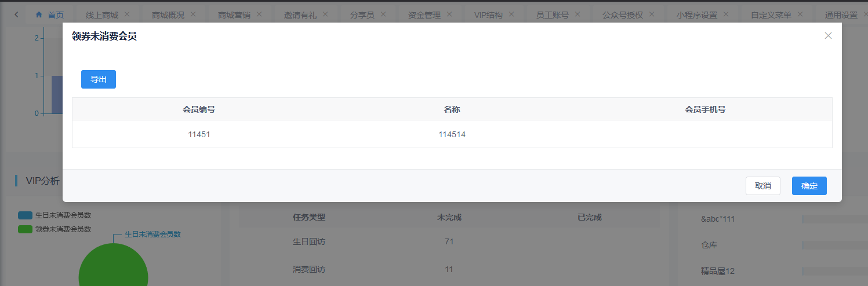The width and height of the screenshot is (868, 286).
Task: Switch to the 邀请有礼 tab
Action: 300,14
